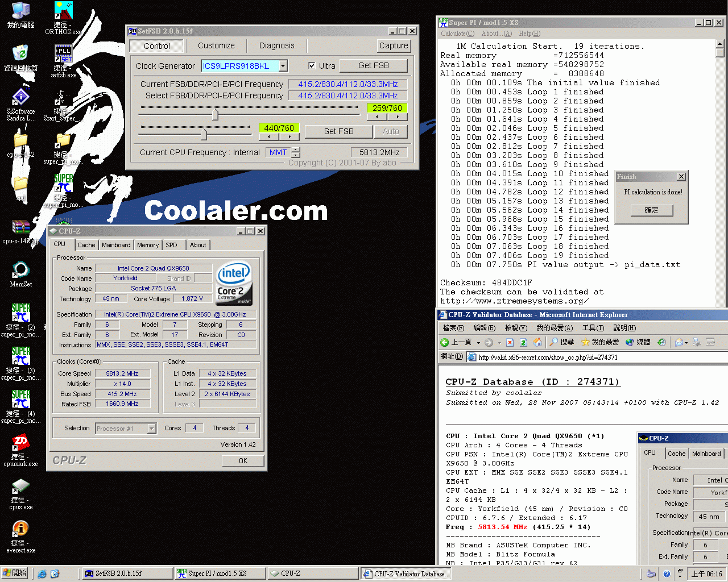This screenshot has width=728, height=582.
Task: Launch Internet Explorer from quick launch
Action: click(x=42, y=573)
